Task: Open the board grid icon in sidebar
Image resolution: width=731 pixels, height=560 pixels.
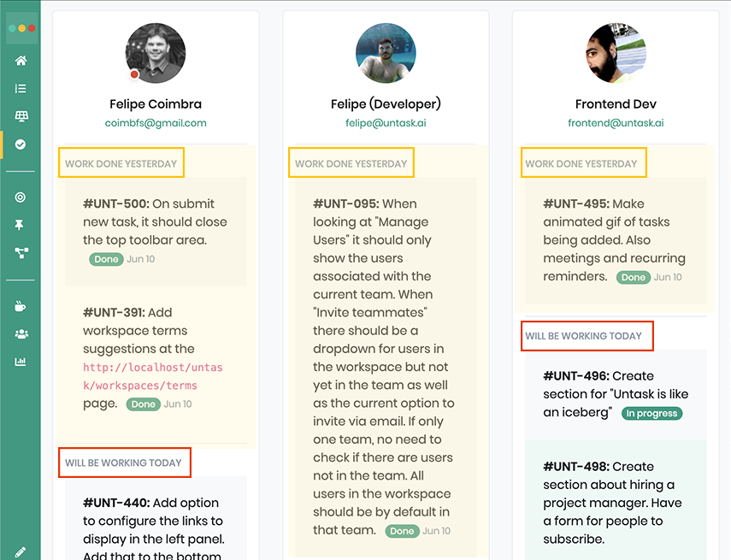Action: tap(21, 116)
